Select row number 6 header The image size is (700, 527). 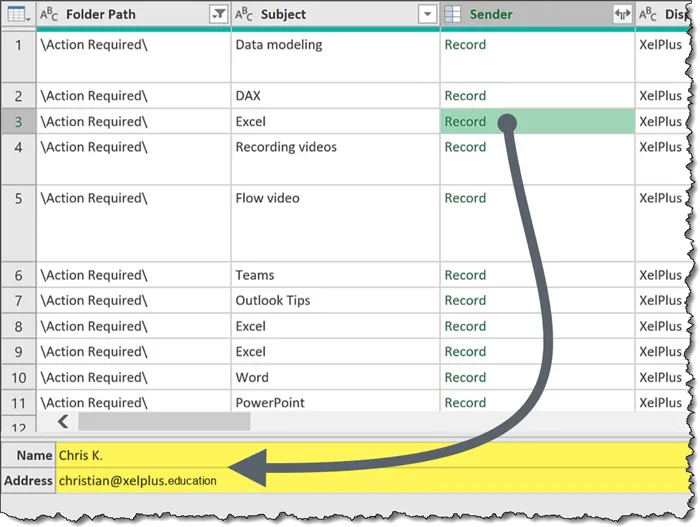pos(18,275)
